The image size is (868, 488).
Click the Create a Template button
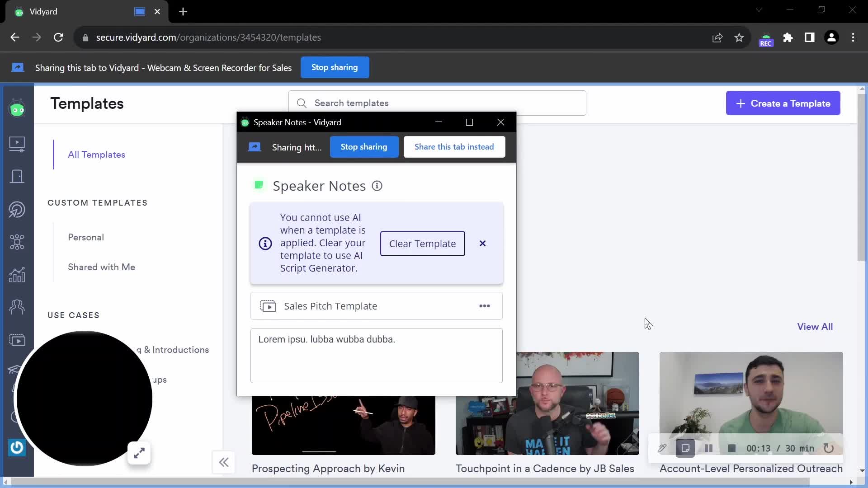click(783, 103)
